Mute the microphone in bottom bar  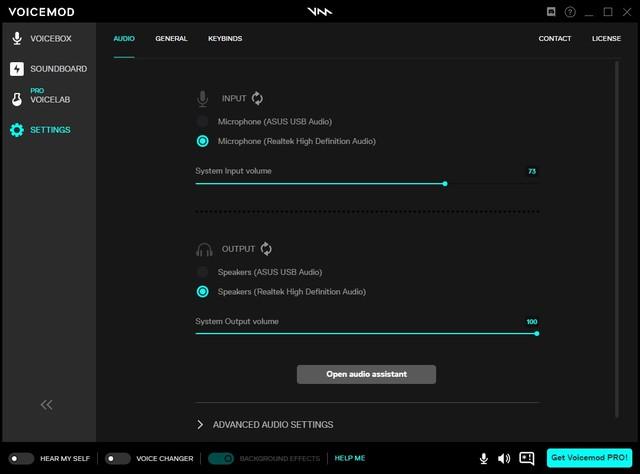pyautogui.click(x=484, y=458)
